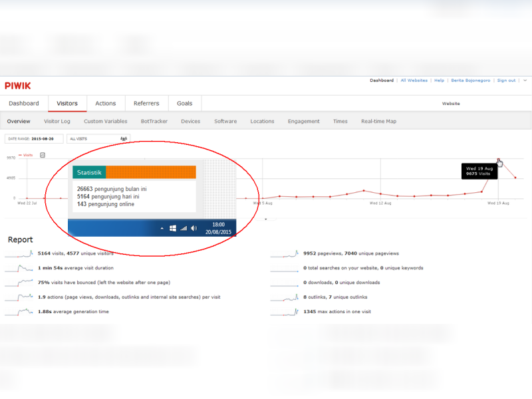Switch to the Actions tab
This screenshot has height=399, width=532.
click(x=106, y=103)
